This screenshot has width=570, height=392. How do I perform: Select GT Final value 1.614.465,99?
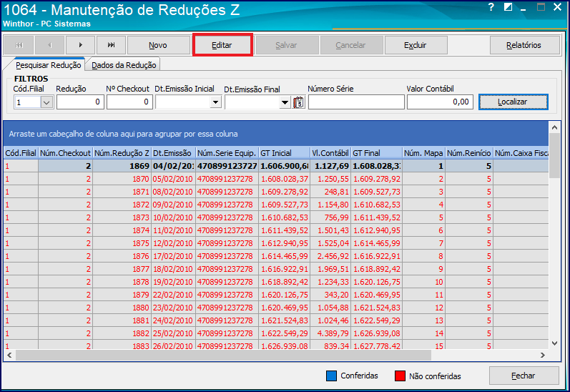tap(377, 243)
